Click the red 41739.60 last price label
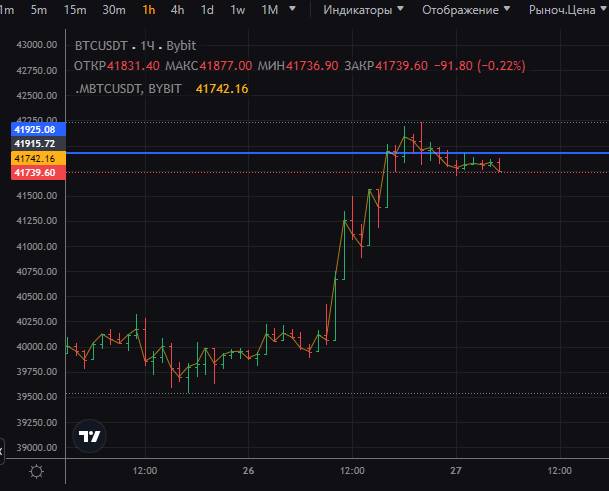Image resolution: width=609 pixels, height=491 pixels. (38, 173)
